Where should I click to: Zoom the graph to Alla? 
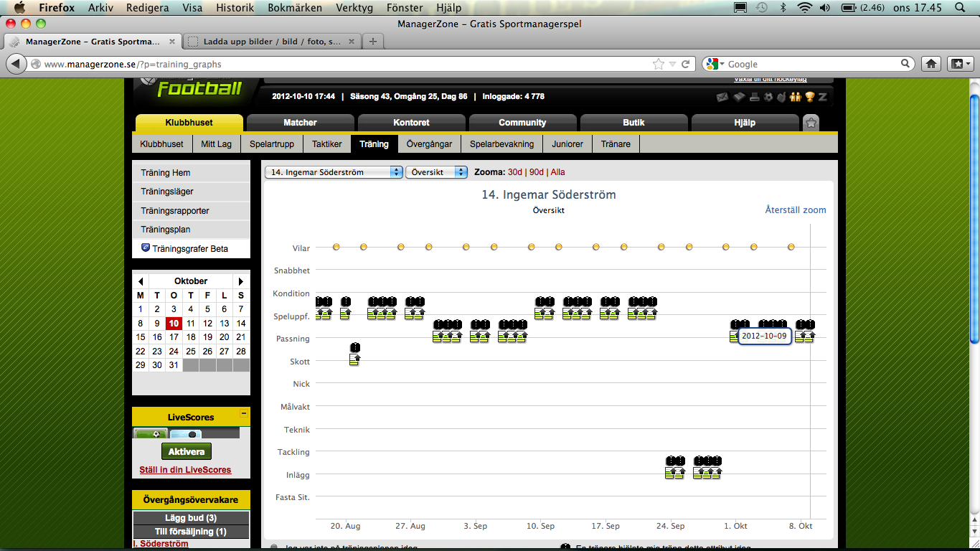pos(557,172)
